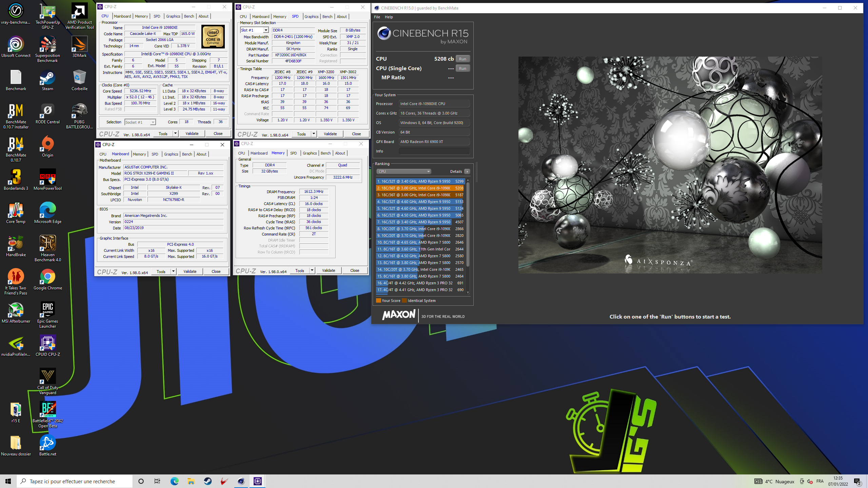Screen dimensions: 868x488
Task: Open AMD Product Verification Tool icon
Action: tap(79, 16)
